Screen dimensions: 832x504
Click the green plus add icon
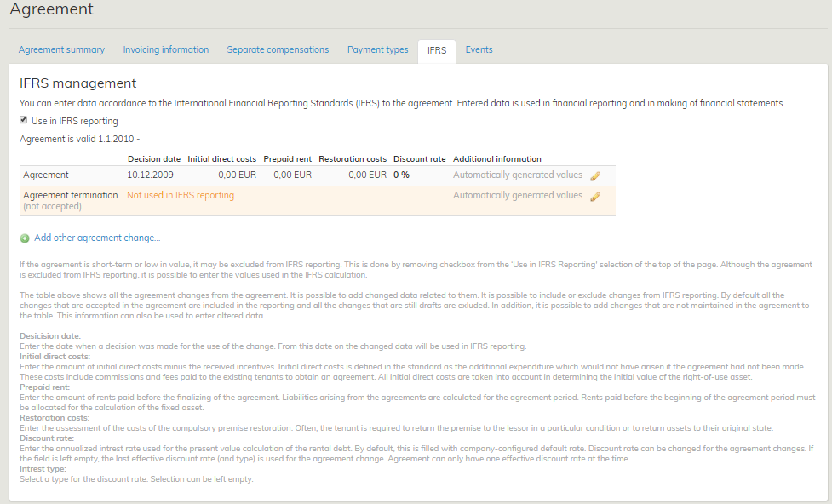pos(25,238)
